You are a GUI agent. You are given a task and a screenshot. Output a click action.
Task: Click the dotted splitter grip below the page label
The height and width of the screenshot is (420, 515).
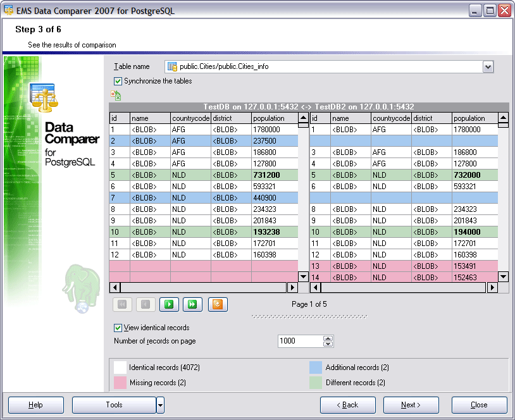[x=309, y=316]
